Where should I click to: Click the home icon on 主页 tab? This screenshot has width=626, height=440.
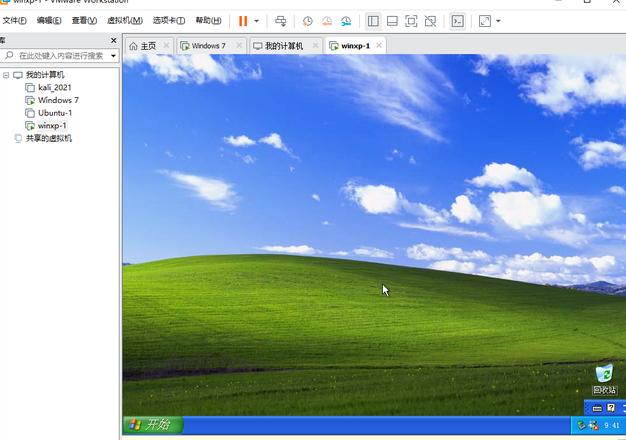tap(133, 46)
